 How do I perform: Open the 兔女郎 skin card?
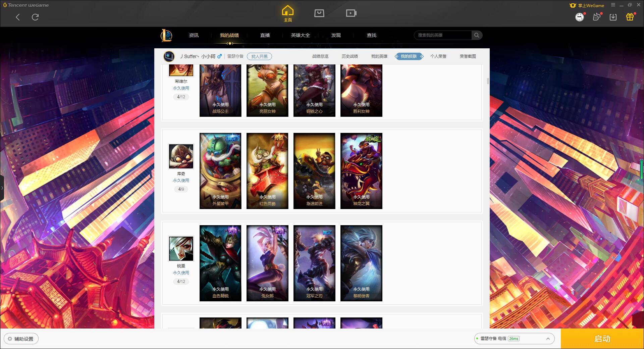(x=267, y=263)
